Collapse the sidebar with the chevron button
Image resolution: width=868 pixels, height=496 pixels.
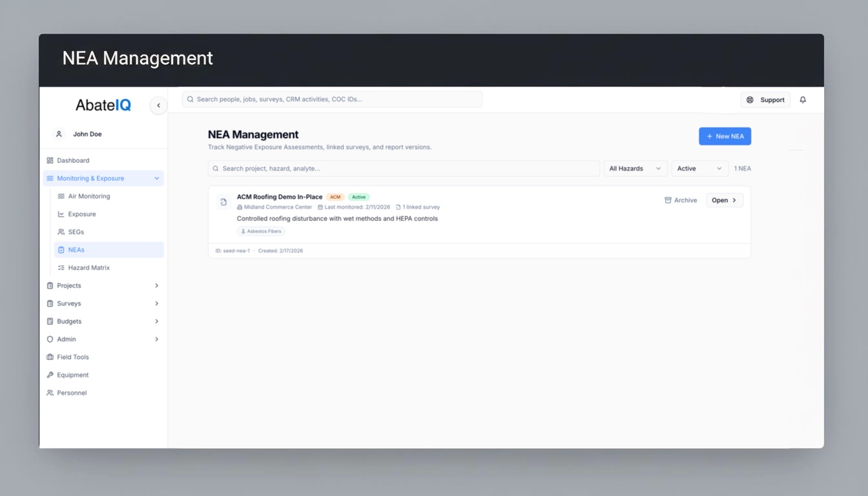[158, 105]
